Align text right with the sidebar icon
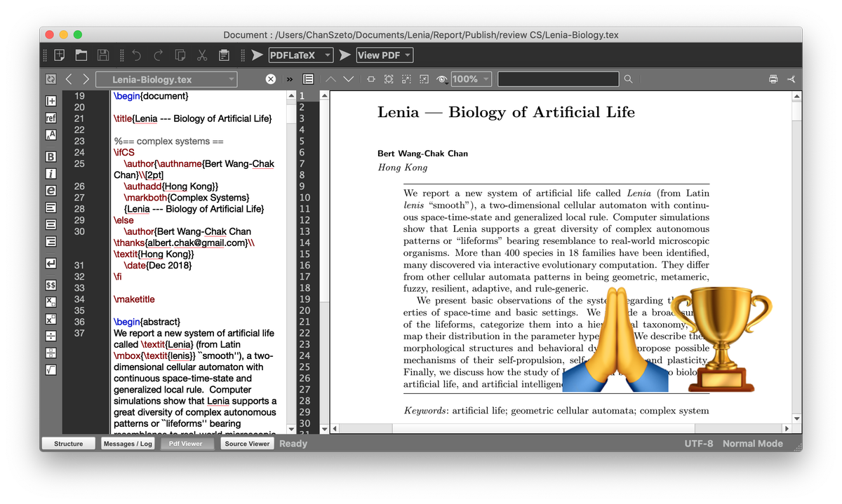Image resolution: width=842 pixels, height=504 pixels. (x=51, y=241)
